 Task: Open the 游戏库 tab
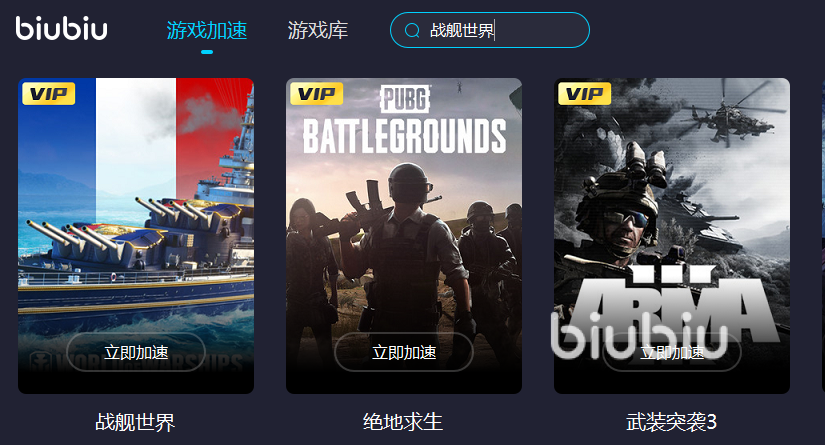[x=317, y=31]
